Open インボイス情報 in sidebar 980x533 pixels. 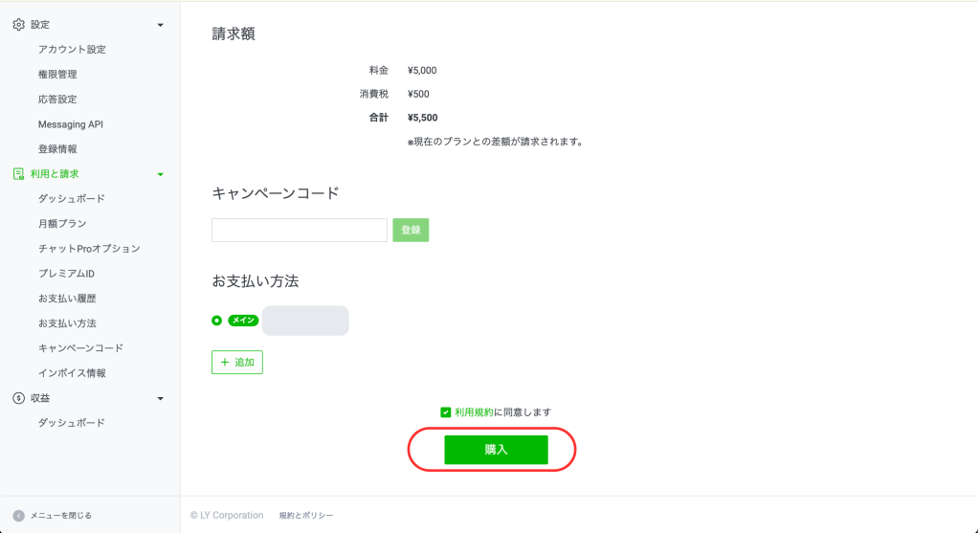(x=72, y=373)
